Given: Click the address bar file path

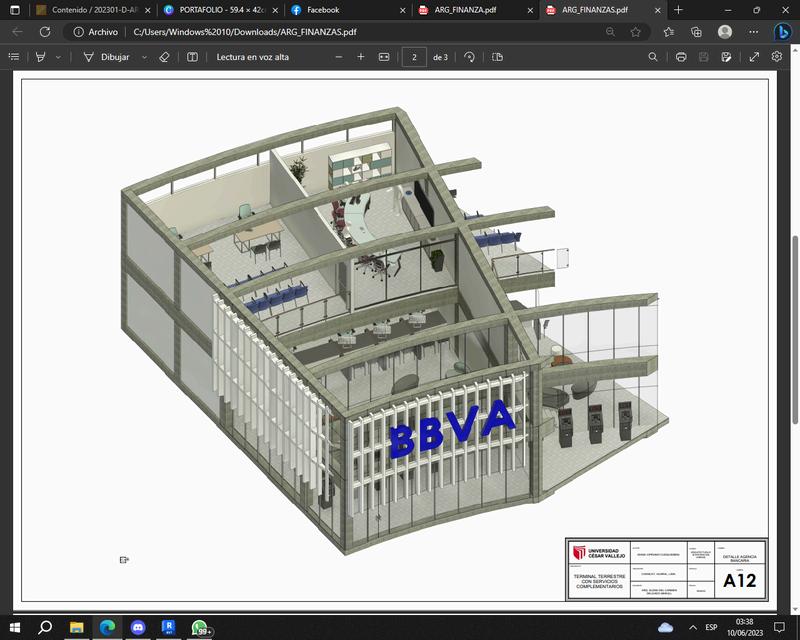Looking at the screenshot, I should pos(245,32).
